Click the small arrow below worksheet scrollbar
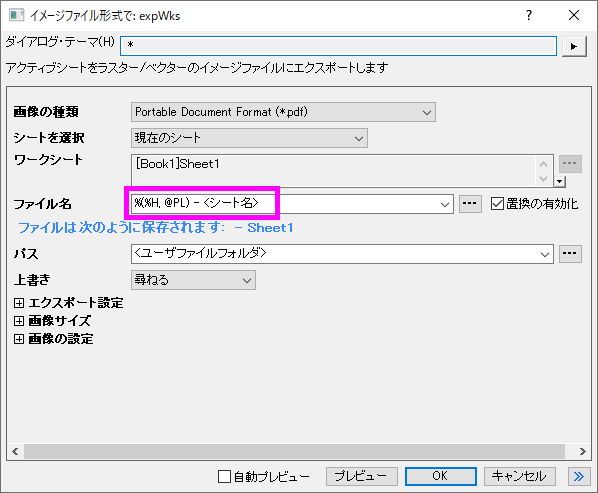 tap(559, 181)
